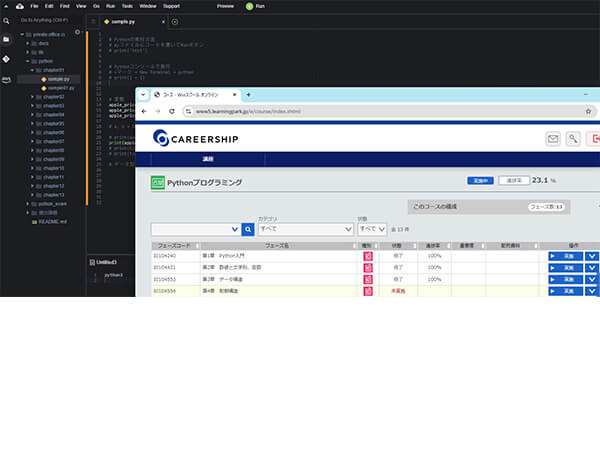Open the File menu
The height and width of the screenshot is (450, 600).
pyautogui.click(x=34, y=6)
